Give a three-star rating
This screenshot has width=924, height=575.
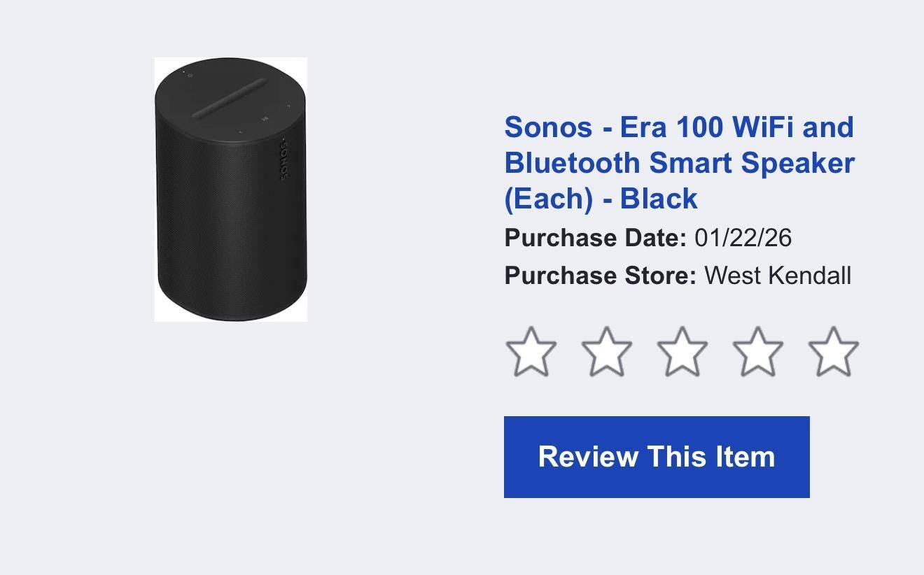(x=682, y=352)
